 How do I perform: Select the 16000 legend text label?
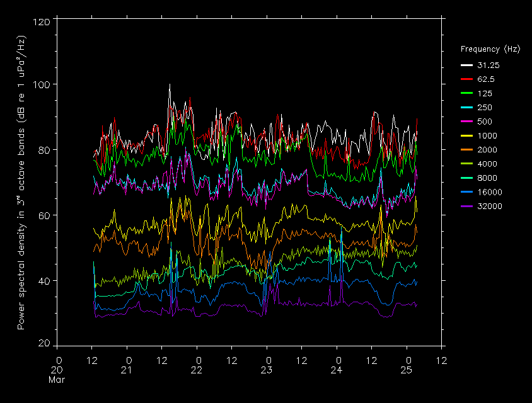(490, 192)
